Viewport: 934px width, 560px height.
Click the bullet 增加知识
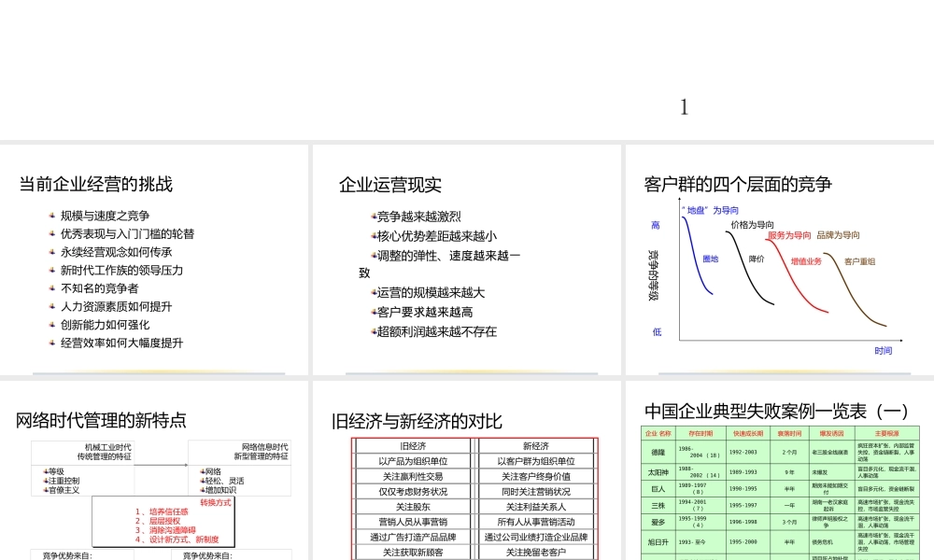pos(220,490)
